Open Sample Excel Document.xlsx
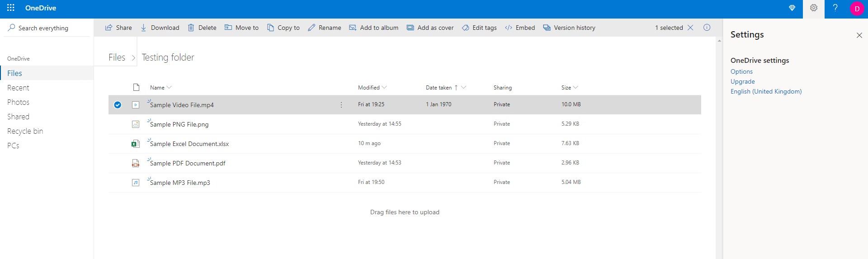The height and width of the screenshot is (259, 868). (x=189, y=144)
